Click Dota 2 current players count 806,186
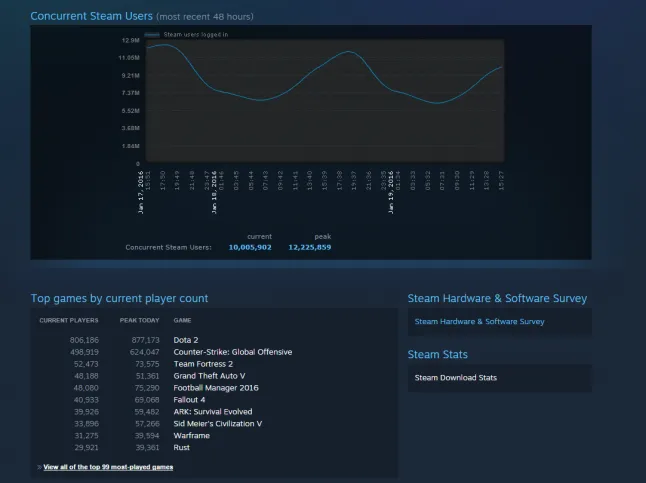Image resolution: width=646 pixels, height=483 pixels. (x=84, y=340)
